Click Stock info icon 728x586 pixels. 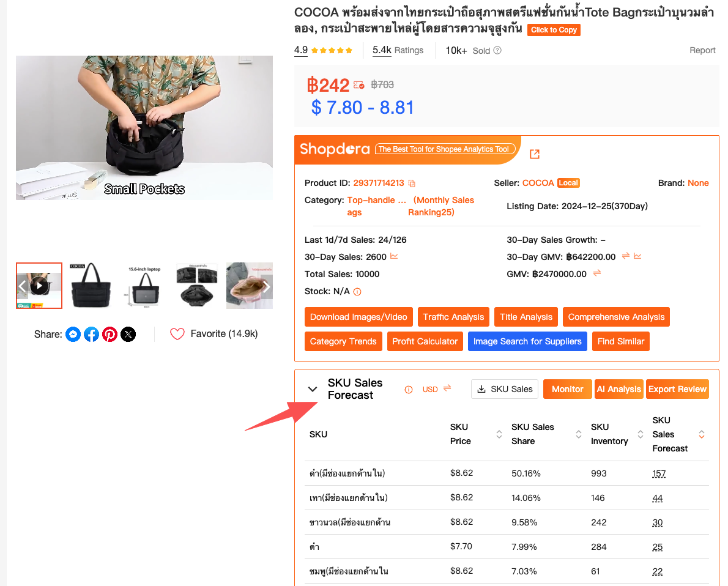pos(357,292)
